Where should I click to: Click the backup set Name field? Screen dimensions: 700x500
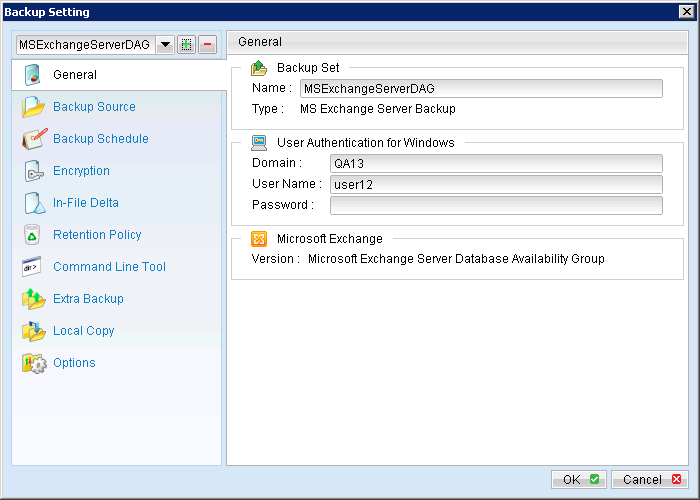[x=481, y=88]
